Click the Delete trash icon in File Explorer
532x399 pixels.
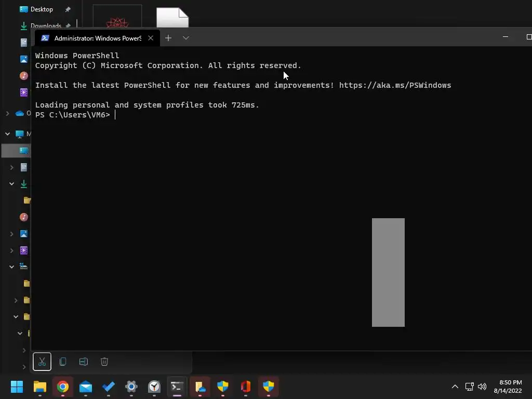(104, 362)
